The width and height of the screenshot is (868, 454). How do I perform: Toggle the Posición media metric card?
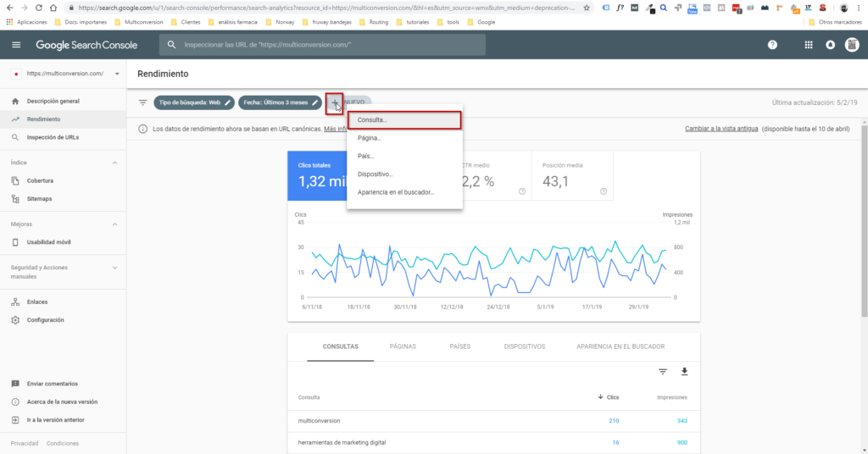click(572, 176)
